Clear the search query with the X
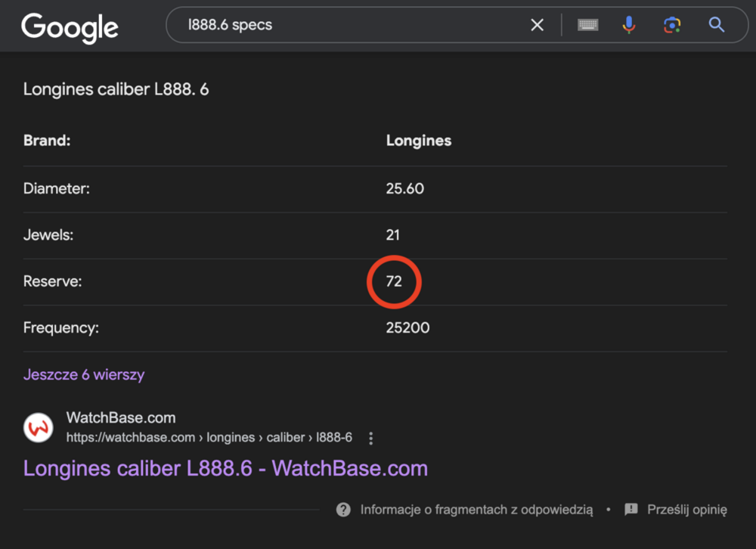 (537, 24)
